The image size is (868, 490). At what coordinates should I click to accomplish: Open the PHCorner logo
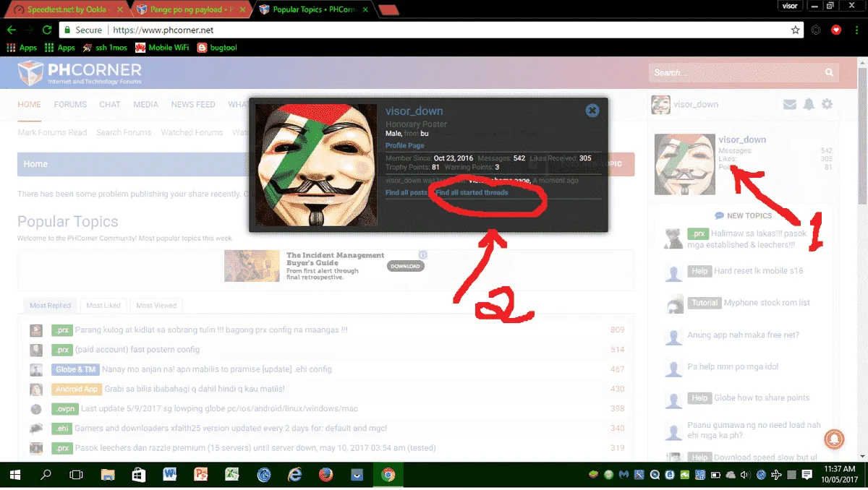[x=80, y=74]
